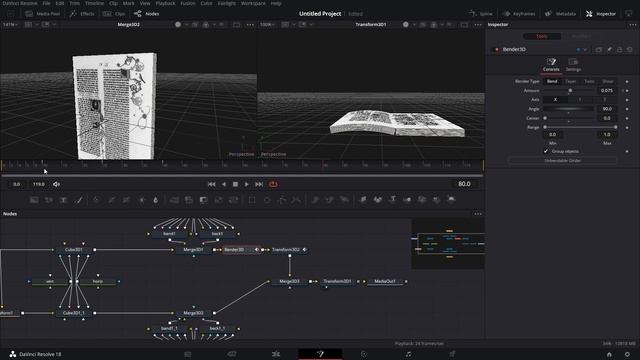Add Renderer3D node, last toolbar icon
Viewport: 640px width, 360px height.
tap(451, 200)
